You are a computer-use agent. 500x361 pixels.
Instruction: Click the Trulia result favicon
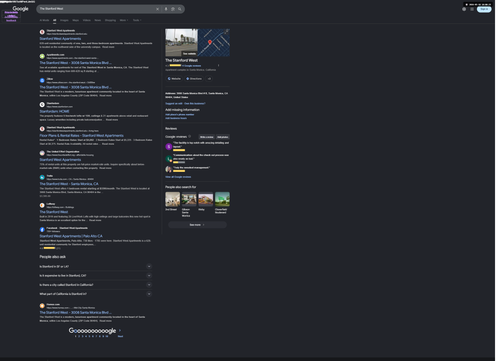coord(42,177)
